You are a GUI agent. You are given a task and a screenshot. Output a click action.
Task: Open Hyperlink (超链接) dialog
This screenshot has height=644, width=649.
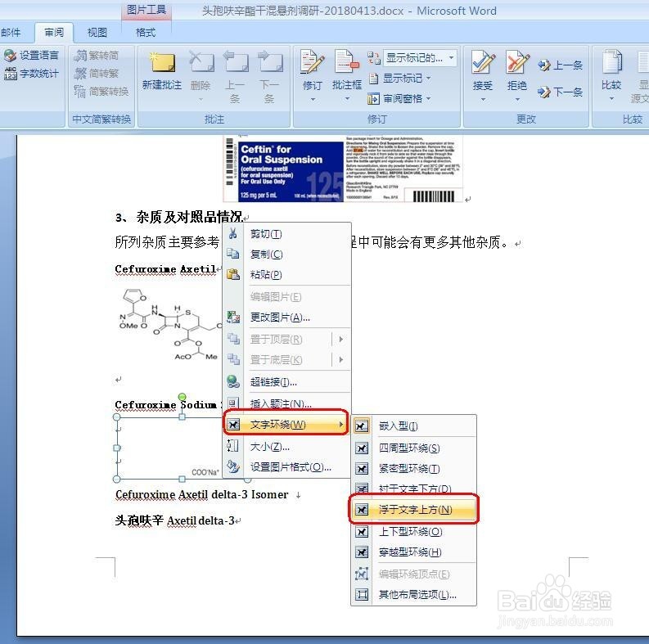[x=287, y=381]
